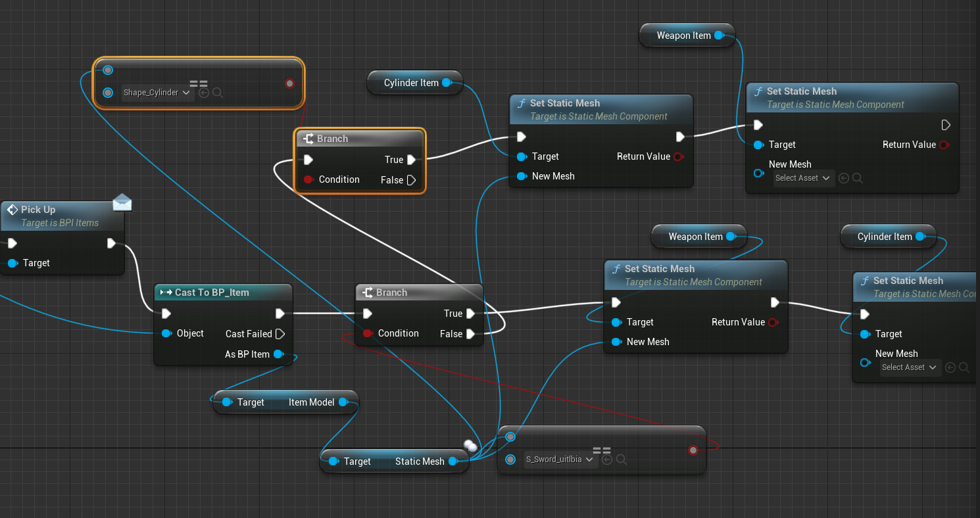The height and width of the screenshot is (518, 980).
Task: Click the True pin on the orange-highlighted Branch
Action: pos(411,160)
